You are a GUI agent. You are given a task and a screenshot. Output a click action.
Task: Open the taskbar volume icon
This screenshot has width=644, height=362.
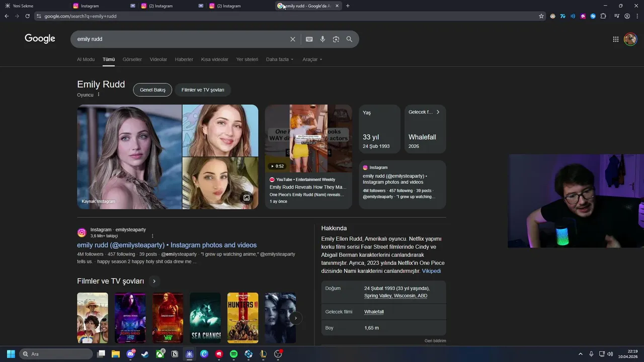click(x=610, y=354)
